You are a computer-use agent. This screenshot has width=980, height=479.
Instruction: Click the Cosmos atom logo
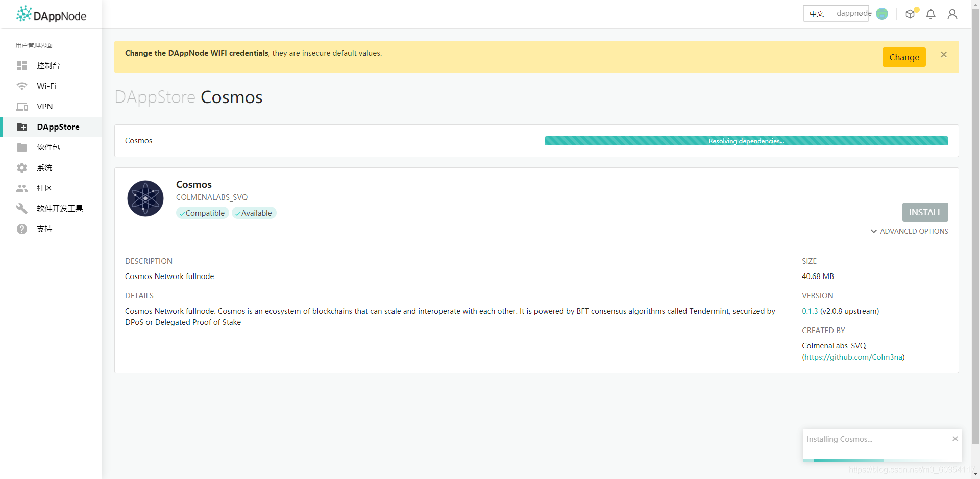point(145,198)
